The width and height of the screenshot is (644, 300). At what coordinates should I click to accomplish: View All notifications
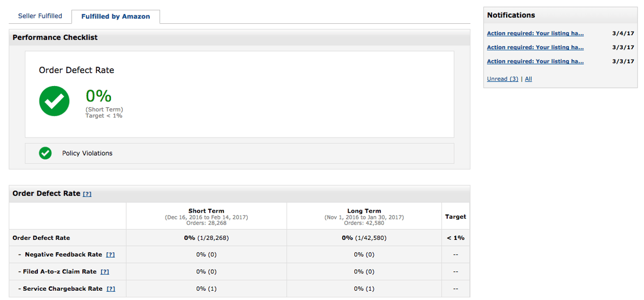[x=528, y=79]
